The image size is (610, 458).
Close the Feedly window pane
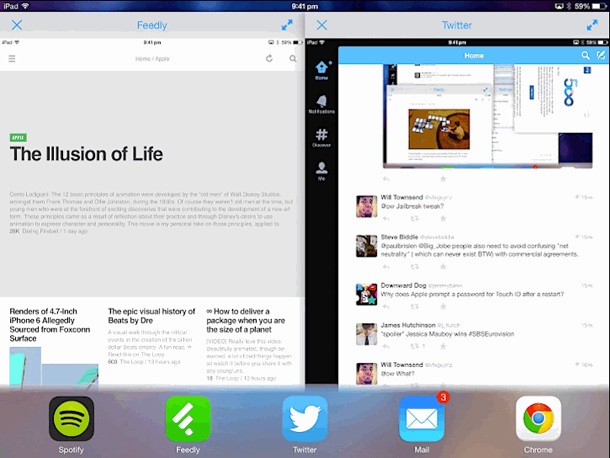pyautogui.click(x=16, y=24)
